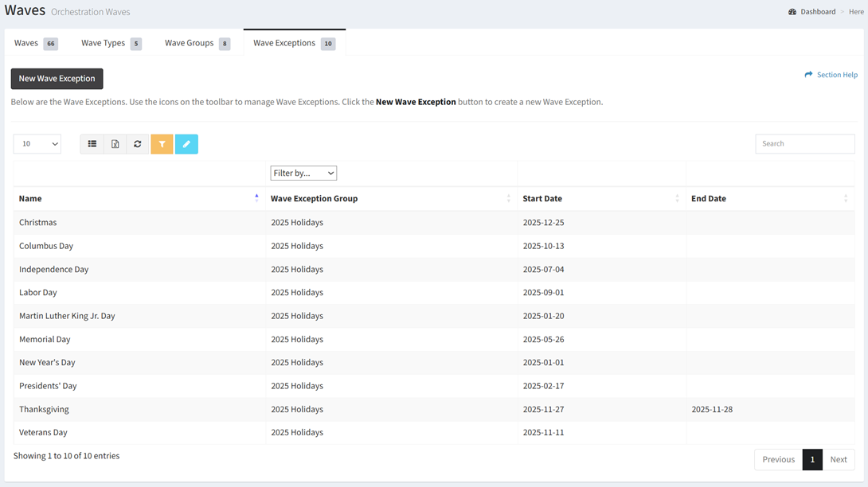Sort by the End Date column

(845, 198)
